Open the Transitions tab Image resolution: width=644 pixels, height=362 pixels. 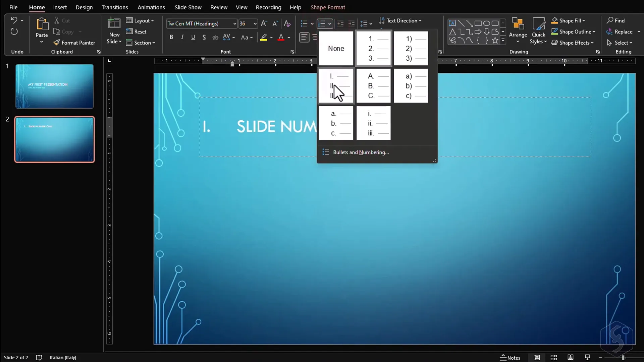point(115,7)
